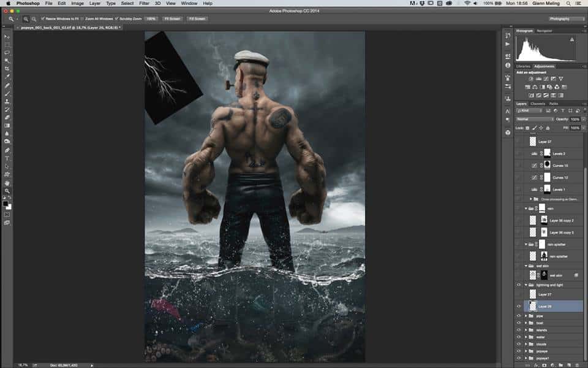Screen dimensions: 588x368
Task: Click the zoom out magnifier in options bar
Action: click(x=32, y=19)
